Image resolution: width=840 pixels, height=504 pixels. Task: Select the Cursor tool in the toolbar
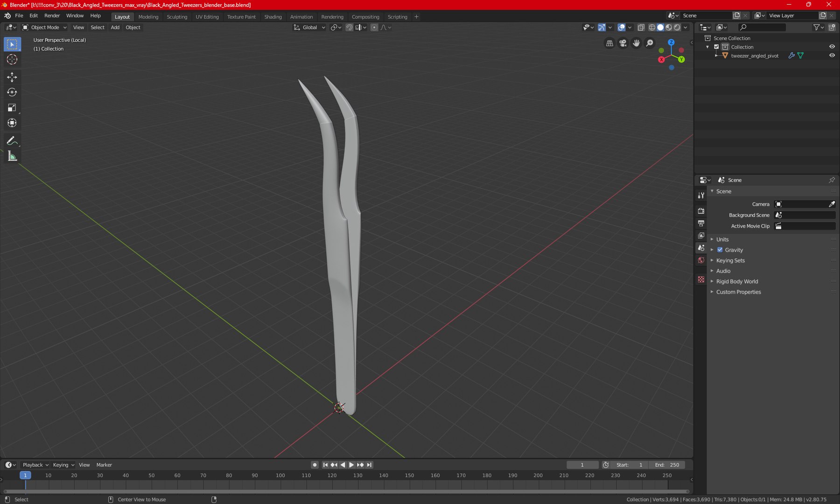(x=12, y=59)
